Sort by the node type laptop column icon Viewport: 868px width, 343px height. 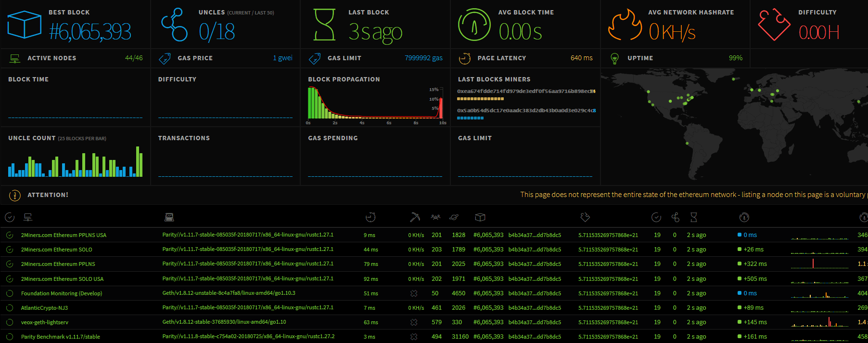coord(169,217)
